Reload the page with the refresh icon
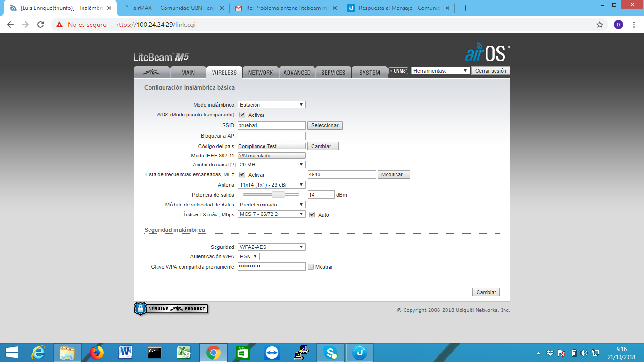This screenshot has width=644, height=362. (x=41, y=25)
